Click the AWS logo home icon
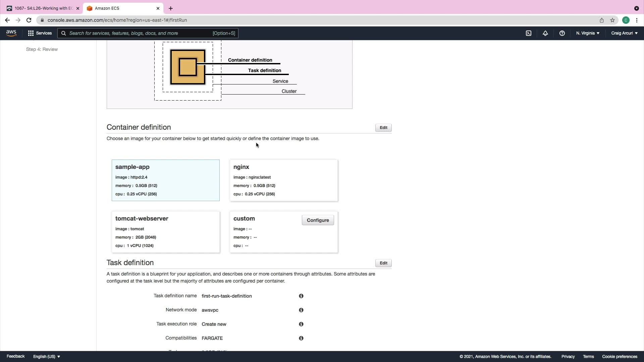Image resolution: width=644 pixels, height=362 pixels. click(x=11, y=33)
